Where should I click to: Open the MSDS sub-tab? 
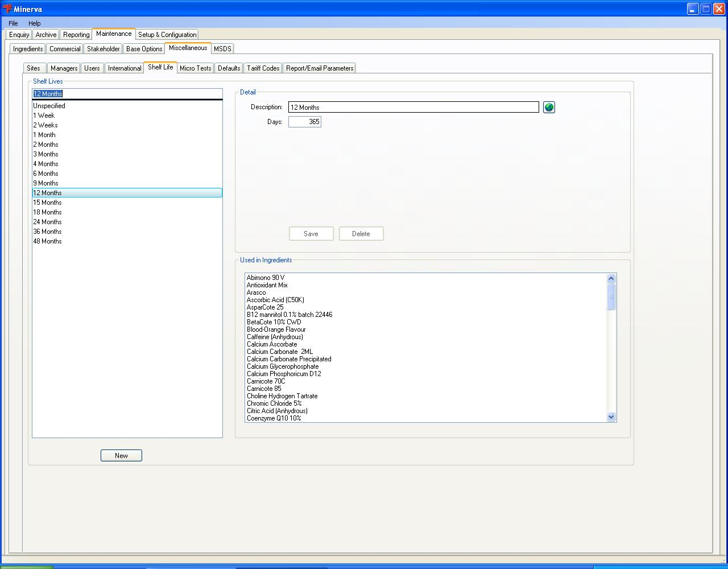coord(222,49)
